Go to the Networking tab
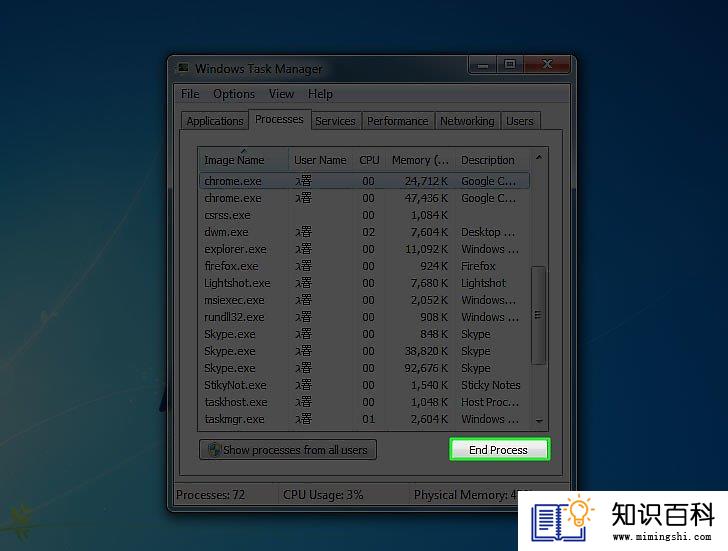 tap(468, 121)
